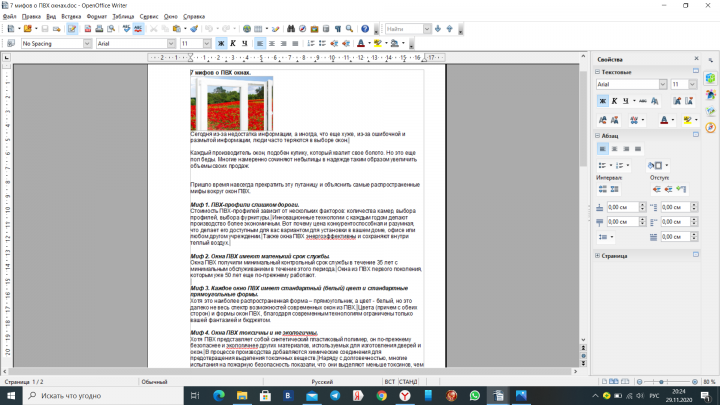Screen dimensions: 720x405
Task: Click the Zoom magnifier icon
Action: coord(349,29)
